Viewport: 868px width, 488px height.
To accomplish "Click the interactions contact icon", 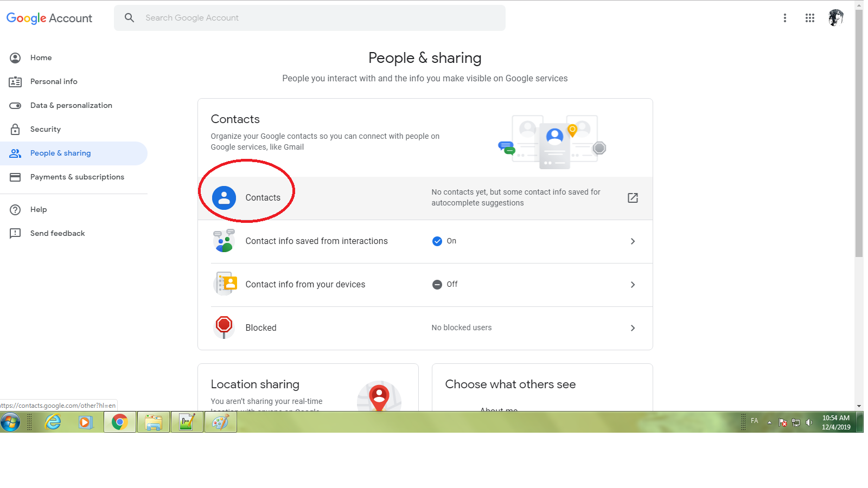I will tap(224, 241).
